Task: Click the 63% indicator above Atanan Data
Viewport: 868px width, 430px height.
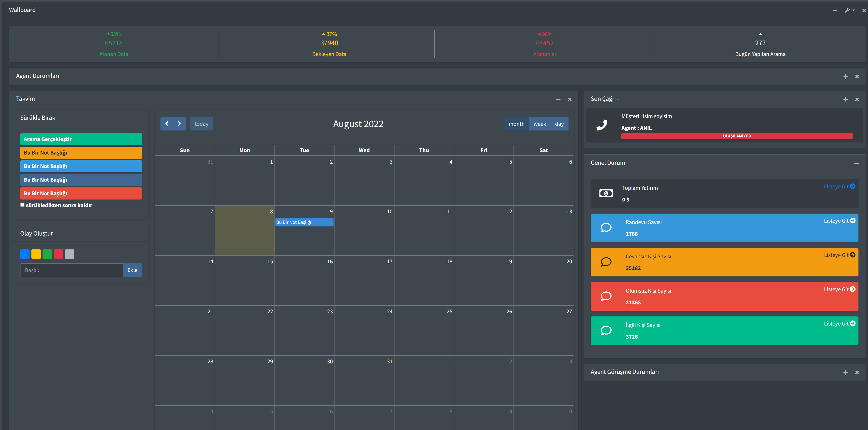Action: tap(114, 34)
